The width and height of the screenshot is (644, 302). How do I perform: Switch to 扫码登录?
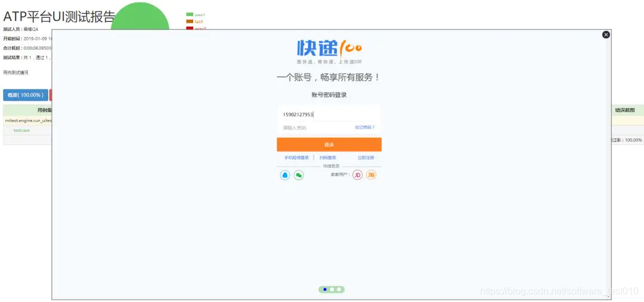(328, 158)
